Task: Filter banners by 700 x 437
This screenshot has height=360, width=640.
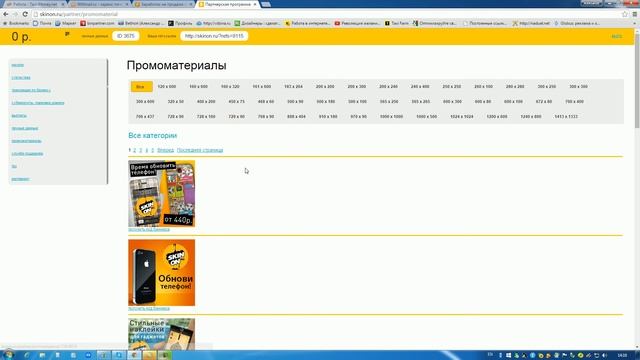Action: click(x=145, y=116)
